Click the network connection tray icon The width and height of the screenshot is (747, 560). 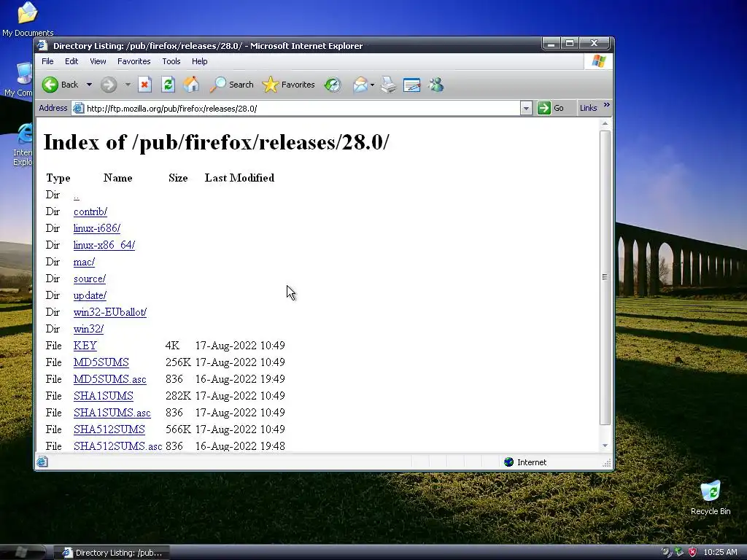click(679, 553)
